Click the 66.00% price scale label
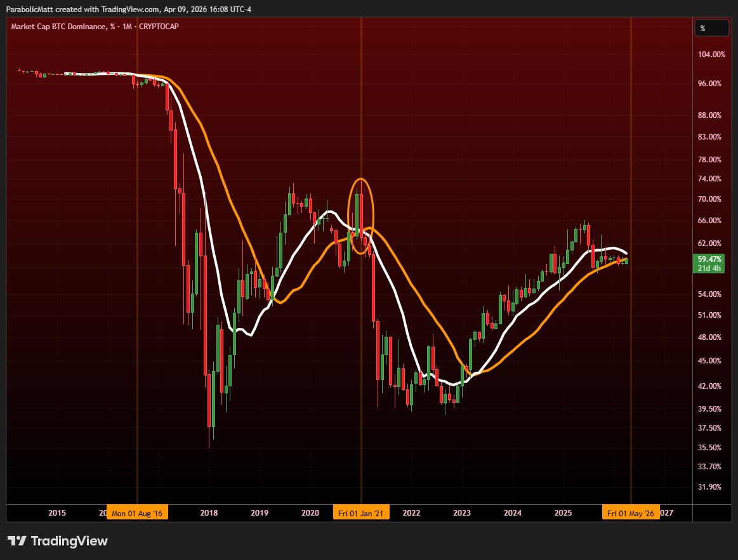 (709, 221)
